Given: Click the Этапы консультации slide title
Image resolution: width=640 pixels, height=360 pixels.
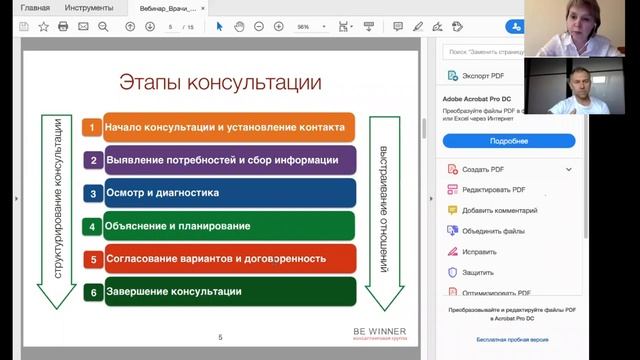Looking at the screenshot, I should click(x=220, y=82).
